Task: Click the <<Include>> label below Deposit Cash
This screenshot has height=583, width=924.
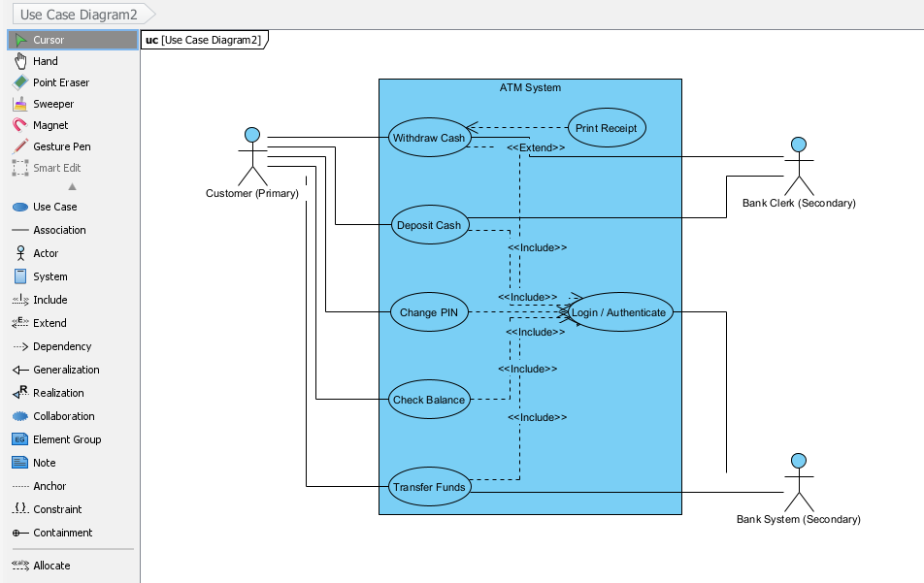Action: (538, 248)
